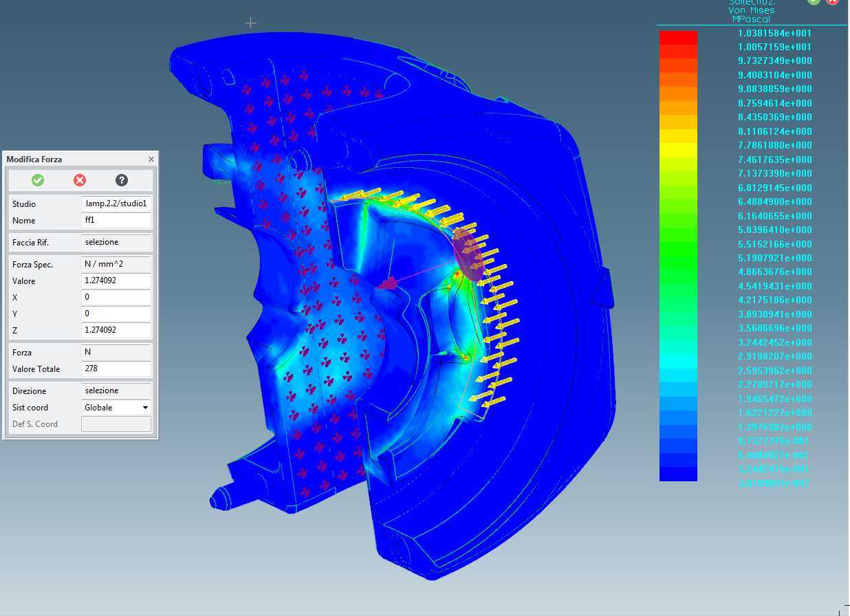Click legend value 1.0057159e+001
The height and width of the screenshot is (616, 850).
pos(774,47)
